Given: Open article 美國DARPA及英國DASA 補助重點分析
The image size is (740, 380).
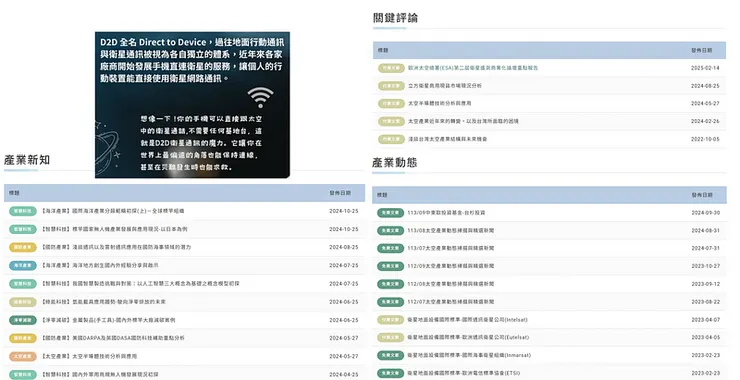Looking at the screenshot, I should (x=113, y=338).
